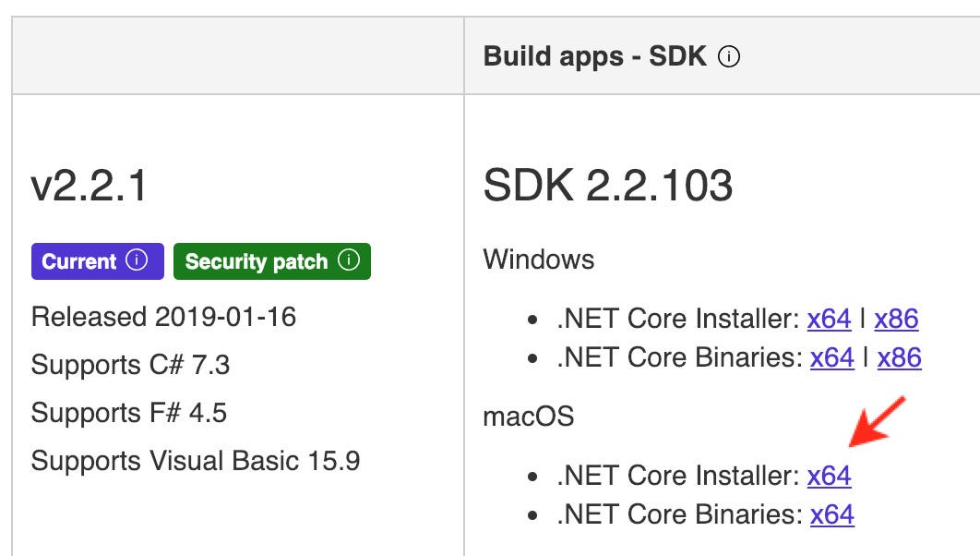Click the green Security patch badge text
Image resolution: width=980 pixels, height=556 pixels.
pyautogui.click(x=256, y=261)
